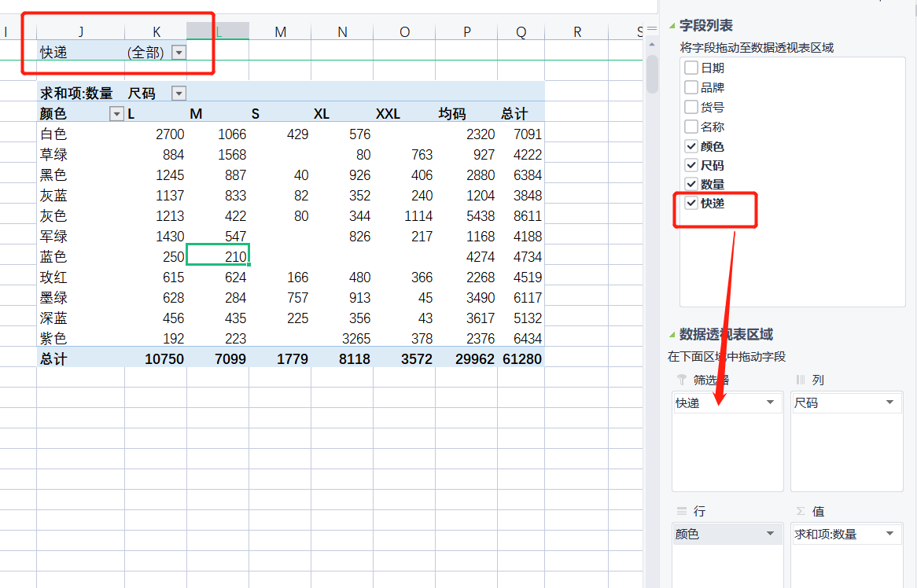Check the 日期 field checkbox
The image size is (917, 588).
click(x=691, y=68)
